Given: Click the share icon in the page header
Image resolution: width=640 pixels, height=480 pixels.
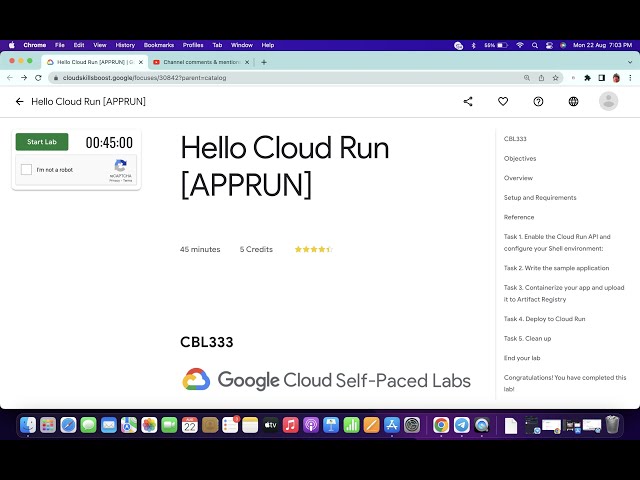Looking at the screenshot, I should (x=468, y=102).
